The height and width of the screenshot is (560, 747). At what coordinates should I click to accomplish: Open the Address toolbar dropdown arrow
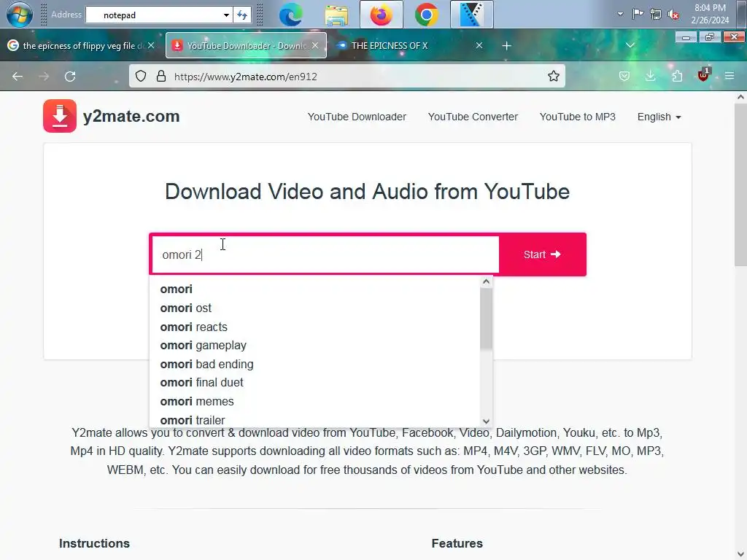point(226,15)
